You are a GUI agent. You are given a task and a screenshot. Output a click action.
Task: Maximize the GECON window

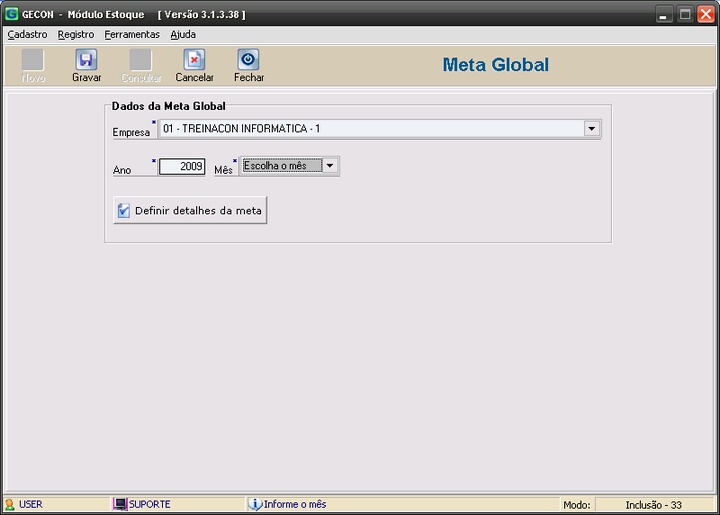coord(684,14)
